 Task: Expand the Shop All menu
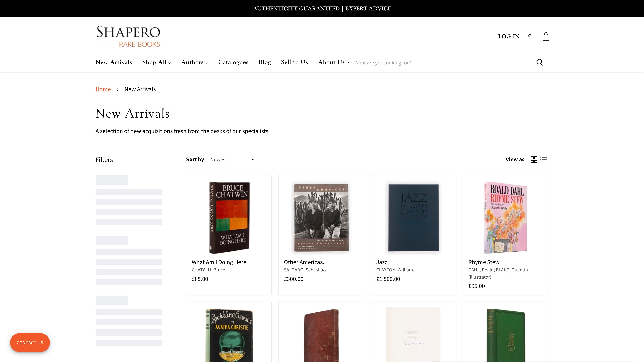156,62
